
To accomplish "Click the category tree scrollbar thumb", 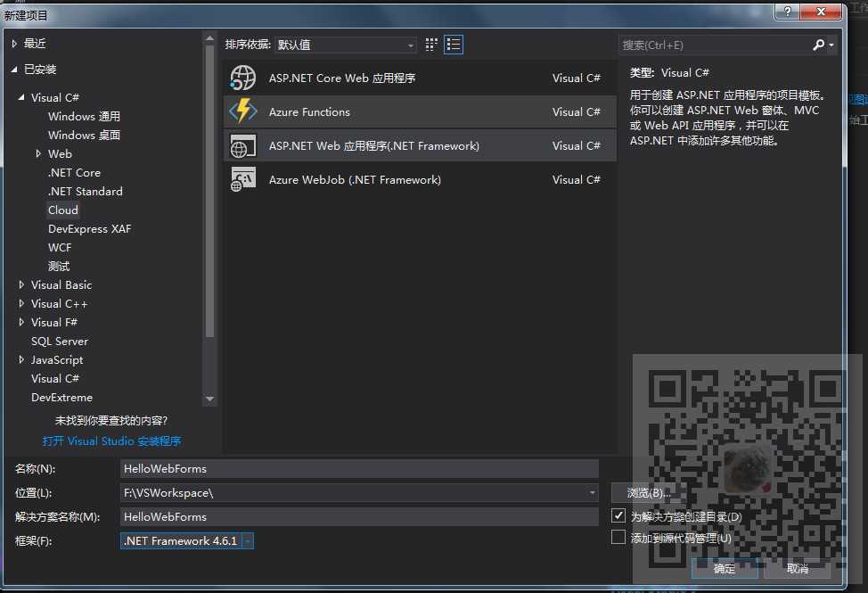I will pyautogui.click(x=209, y=191).
